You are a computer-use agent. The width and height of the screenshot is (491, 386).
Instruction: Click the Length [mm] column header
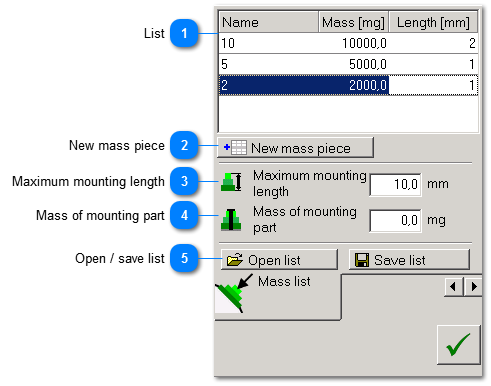(433, 22)
